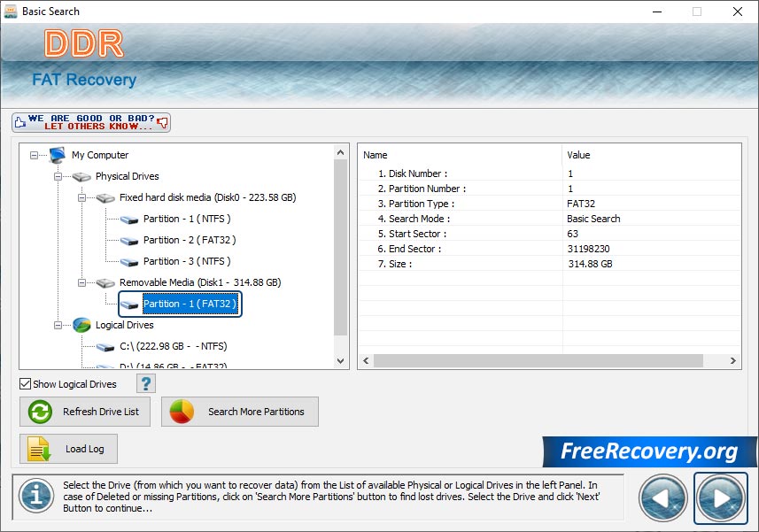This screenshot has height=532, width=759.
Task: Click the Search More Partitions button
Action: [240, 412]
